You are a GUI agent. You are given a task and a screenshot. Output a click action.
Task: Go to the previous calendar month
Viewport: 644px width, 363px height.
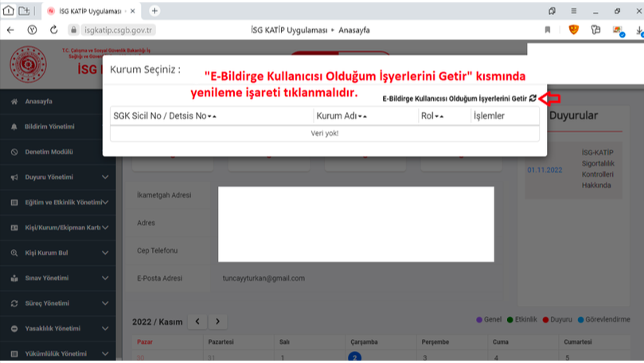point(197,321)
